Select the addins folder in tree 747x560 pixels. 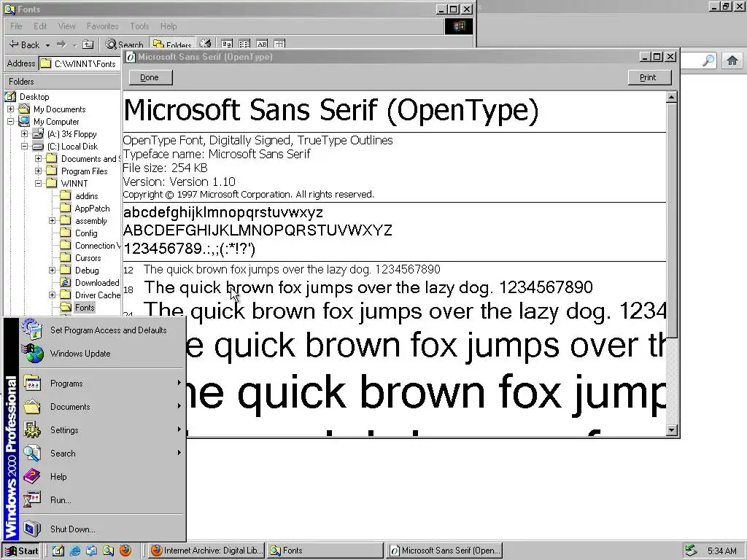point(87,195)
